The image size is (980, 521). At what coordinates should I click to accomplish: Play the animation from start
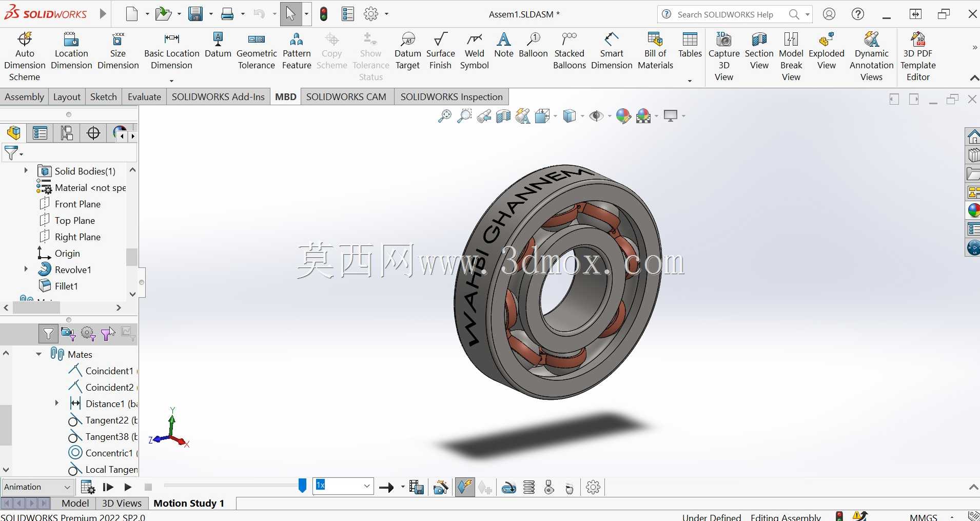click(x=108, y=487)
